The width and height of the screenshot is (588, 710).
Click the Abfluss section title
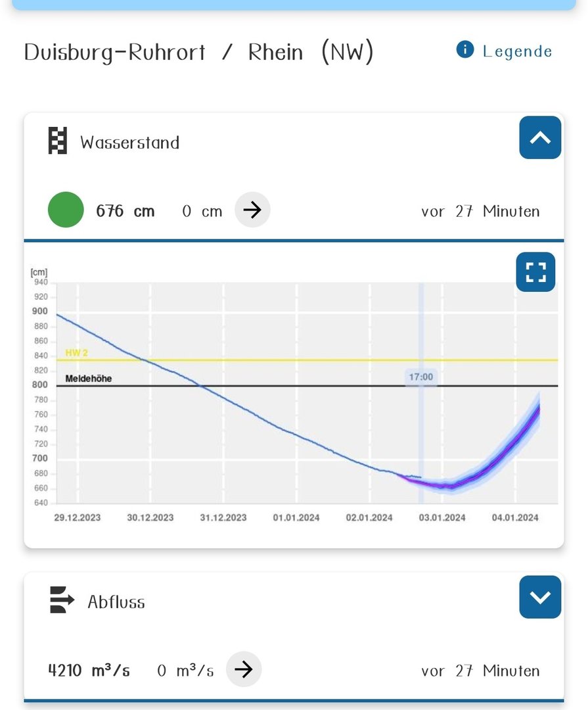pyautogui.click(x=116, y=602)
